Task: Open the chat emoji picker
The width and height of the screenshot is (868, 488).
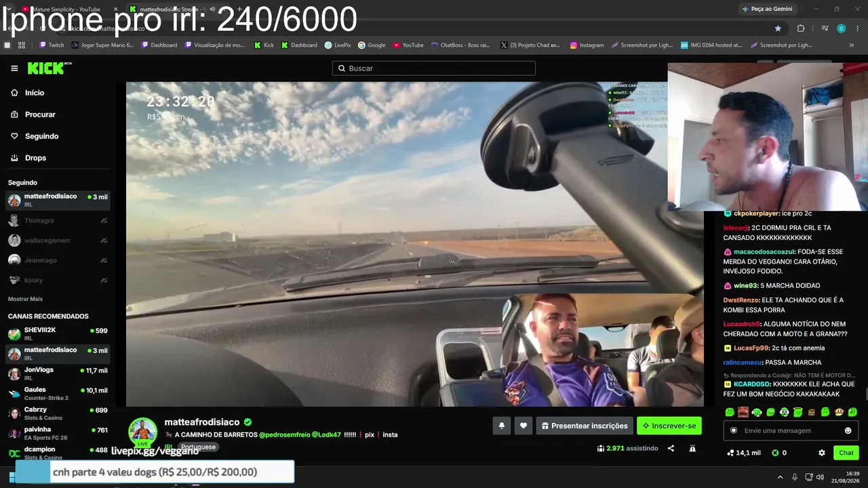Action: [848, 430]
